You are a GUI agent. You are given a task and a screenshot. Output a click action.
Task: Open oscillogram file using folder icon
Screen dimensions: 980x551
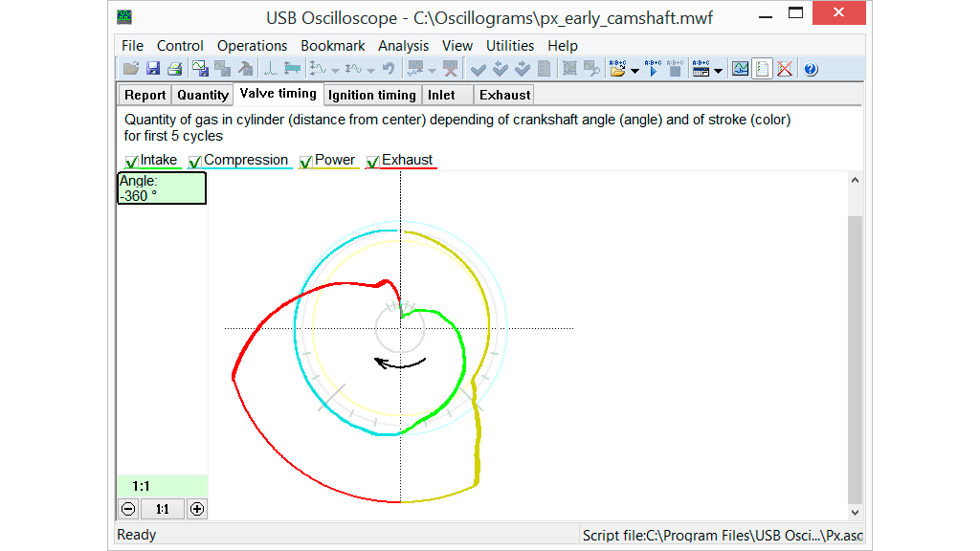(x=130, y=69)
